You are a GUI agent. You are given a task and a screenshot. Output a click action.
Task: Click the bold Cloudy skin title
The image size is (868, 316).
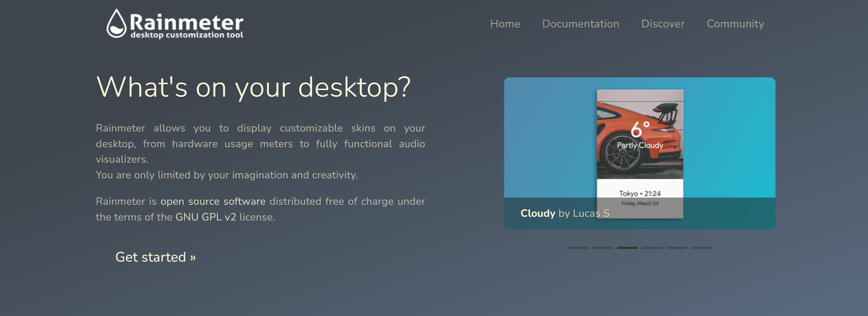[538, 213]
